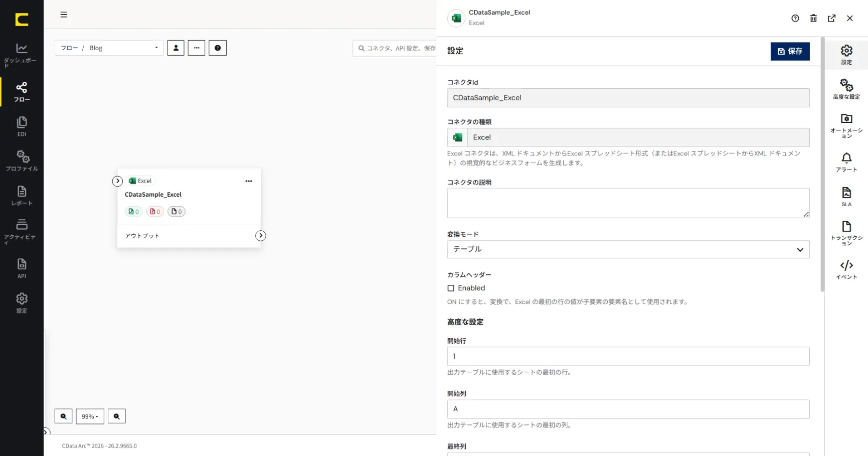Switch to the トランザクション tab
The width and height of the screenshot is (868, 456).
(x=846, y=233)
